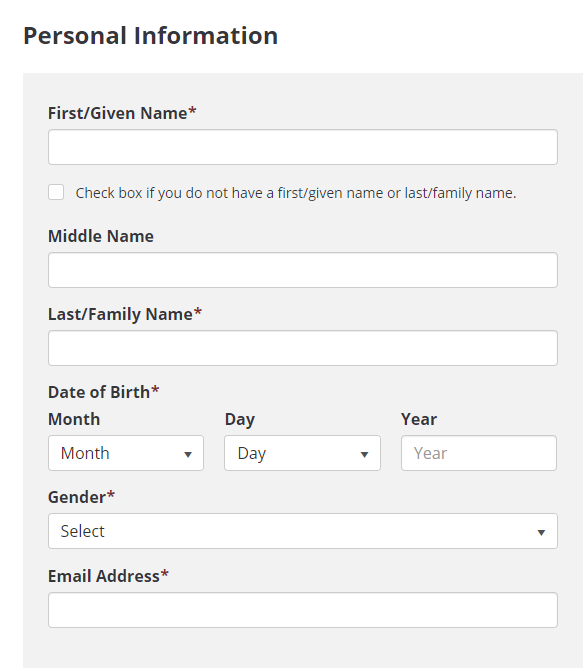
Task: Select the Last/Family Name input box
Action: coord(303,348)
